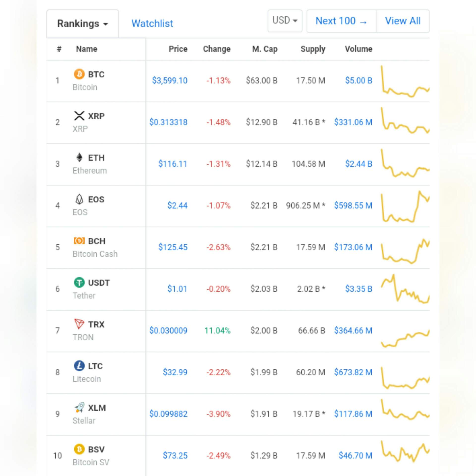
Task: Switch to the Watchlist tab
Action: click(152, 24)
